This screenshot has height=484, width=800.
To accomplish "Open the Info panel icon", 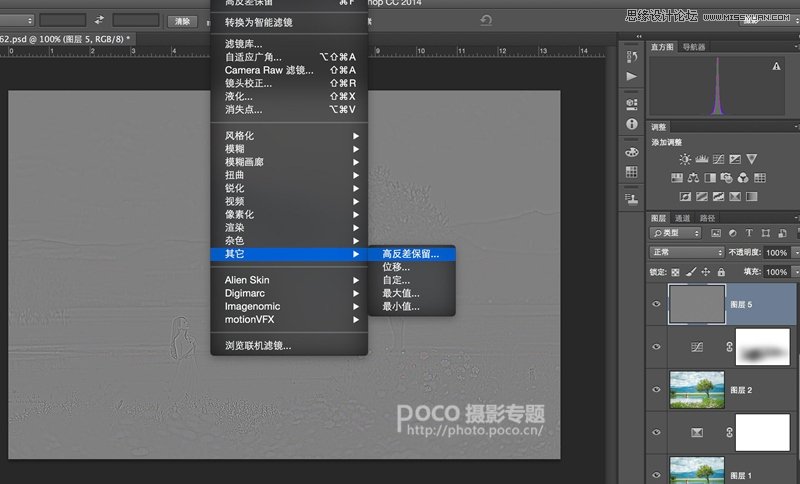I will coord(632,124).
